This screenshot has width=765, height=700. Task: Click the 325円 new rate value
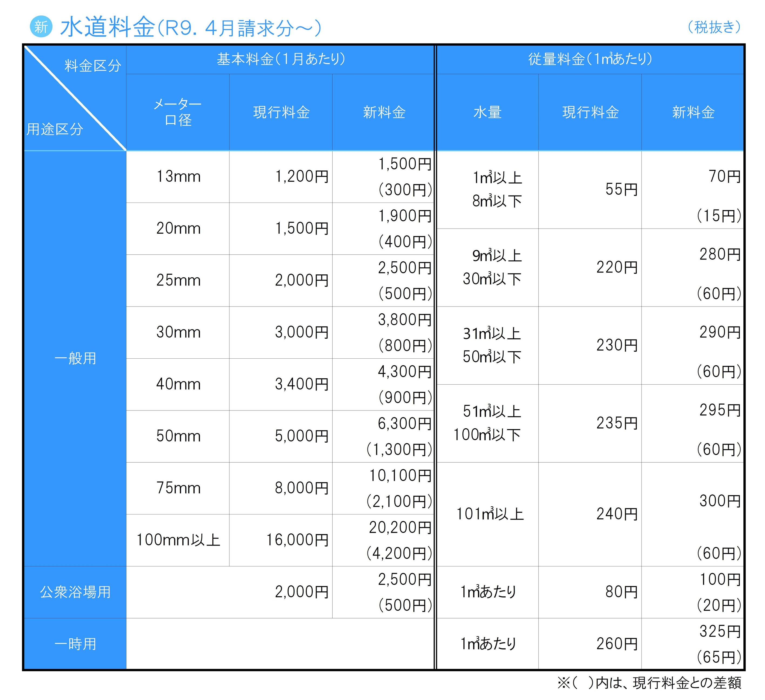point(720,631)
